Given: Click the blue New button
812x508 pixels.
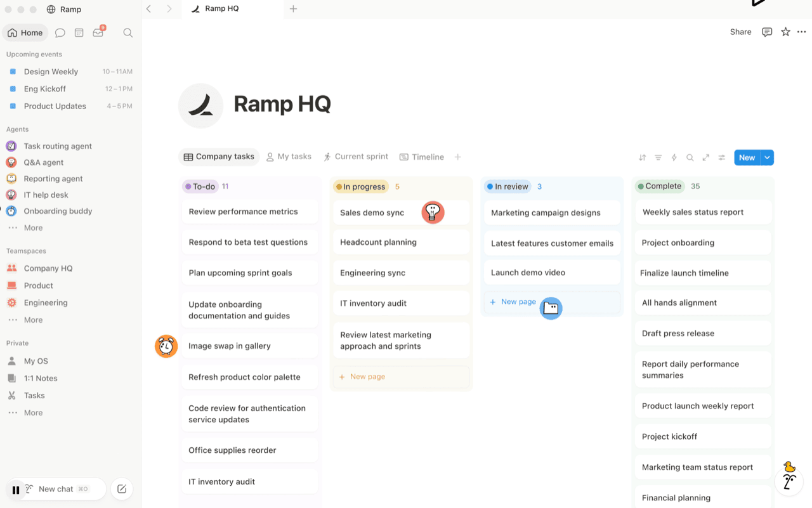Looking at the screenshot, I should tap(747, 157).
